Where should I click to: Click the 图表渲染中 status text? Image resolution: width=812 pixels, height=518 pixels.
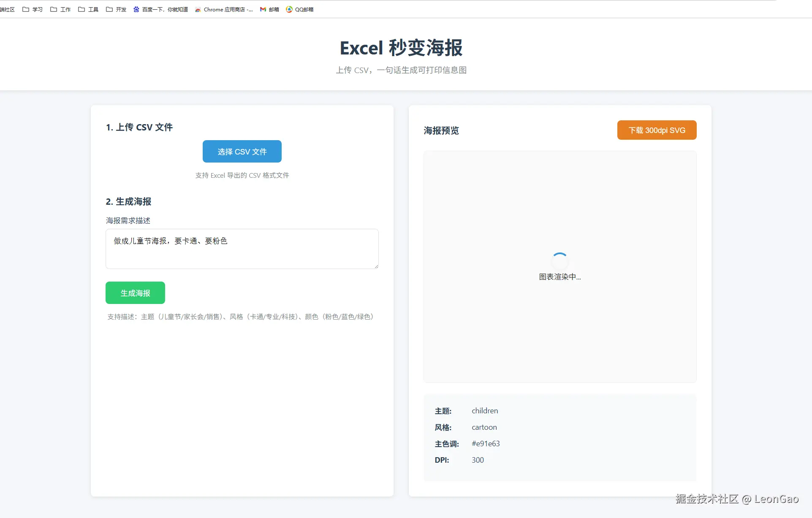[559, 277]
